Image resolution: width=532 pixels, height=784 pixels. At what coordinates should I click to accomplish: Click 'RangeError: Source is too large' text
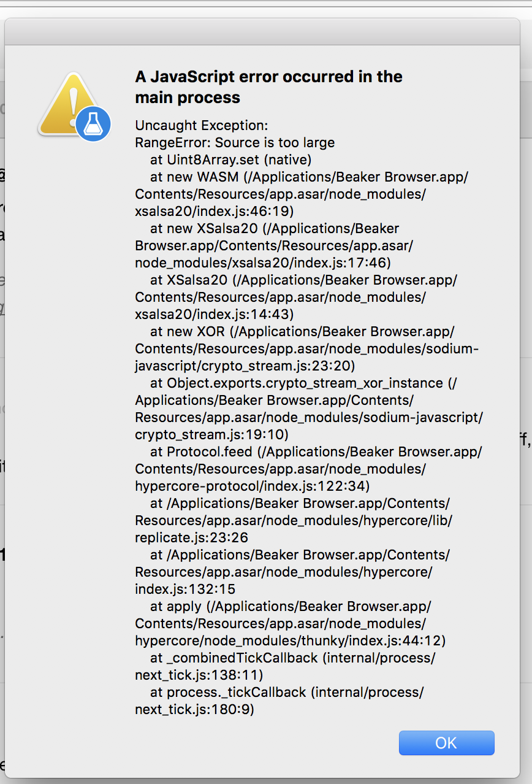235,142
